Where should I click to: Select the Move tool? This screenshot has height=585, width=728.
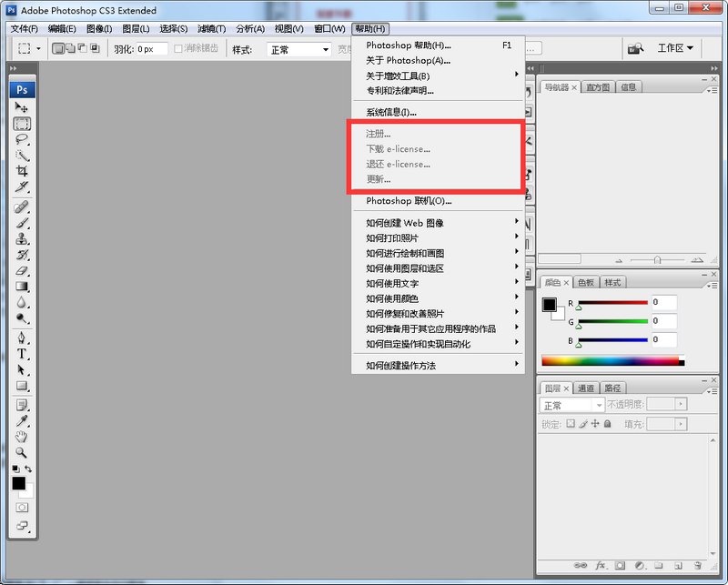[21, 107]
